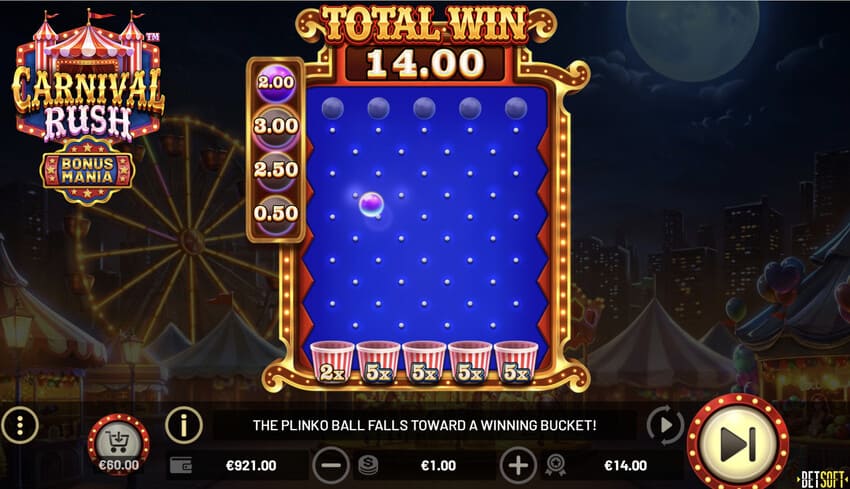This screenshot has height=489, width=850.
Task: Decrease the bet with the minus button
Action: [331, 465]
